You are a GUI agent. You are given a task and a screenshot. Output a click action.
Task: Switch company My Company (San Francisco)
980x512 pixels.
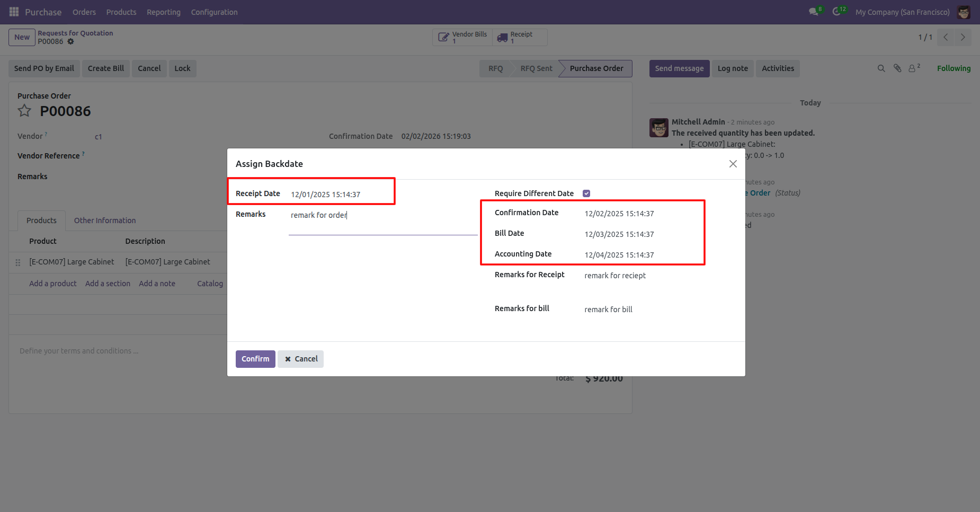[903, 12]
